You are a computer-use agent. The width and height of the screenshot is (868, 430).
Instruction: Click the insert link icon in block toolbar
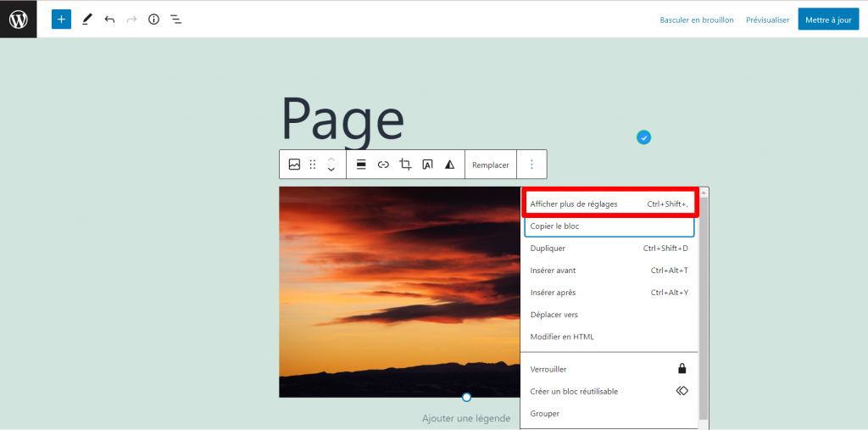coord(383,165)
